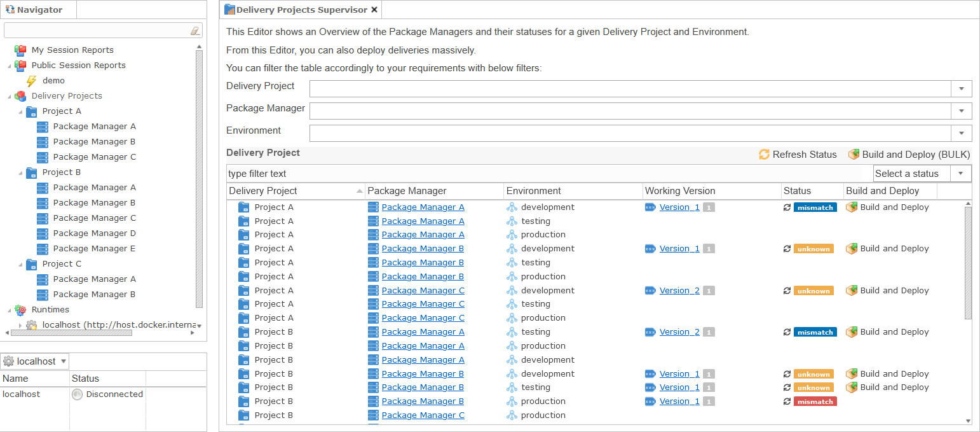
Task: Click the lightning icon next to demo
Action: (31, 81)
